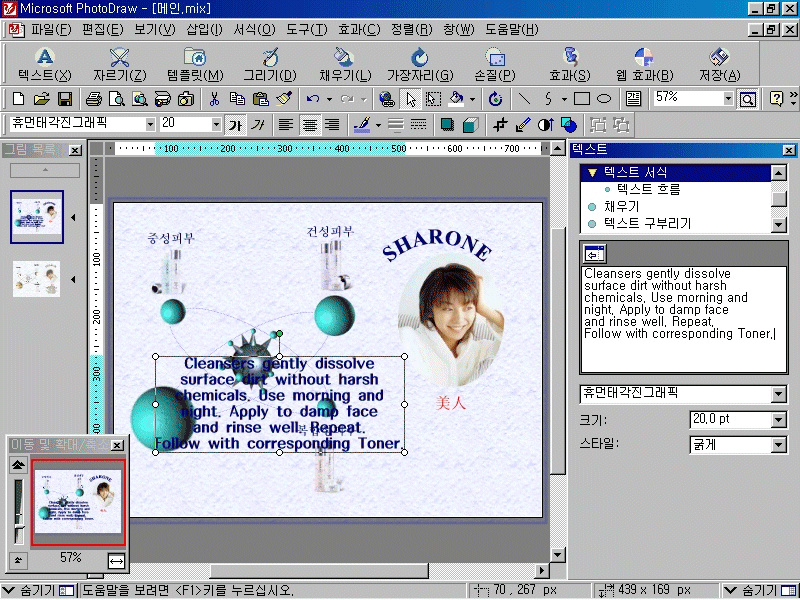Toggle the Select arrow pointer tool
Viewport: 800px width, 600px height.
pyautogui.click(x=411, y=98)
